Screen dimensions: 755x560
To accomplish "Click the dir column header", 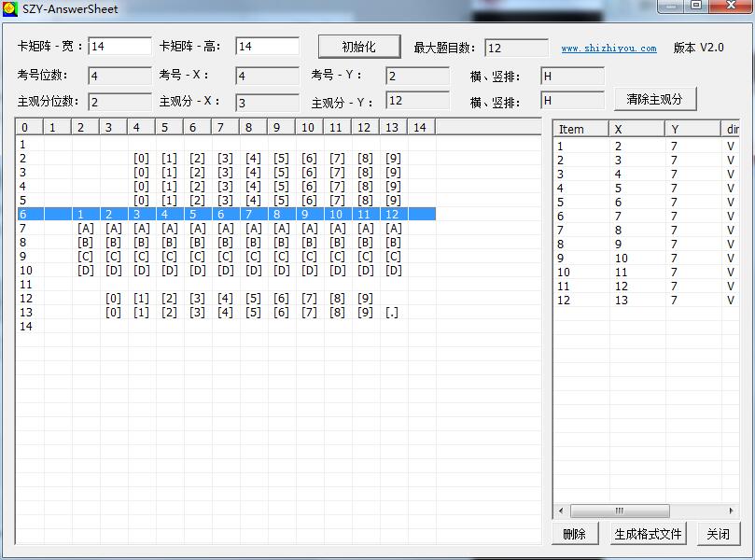I will point(731,129).
